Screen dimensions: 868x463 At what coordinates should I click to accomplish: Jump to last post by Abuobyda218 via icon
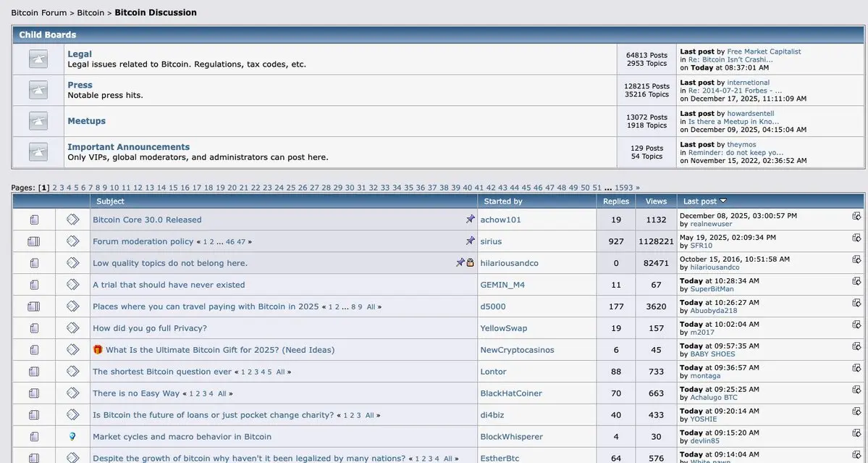[856, 302]
